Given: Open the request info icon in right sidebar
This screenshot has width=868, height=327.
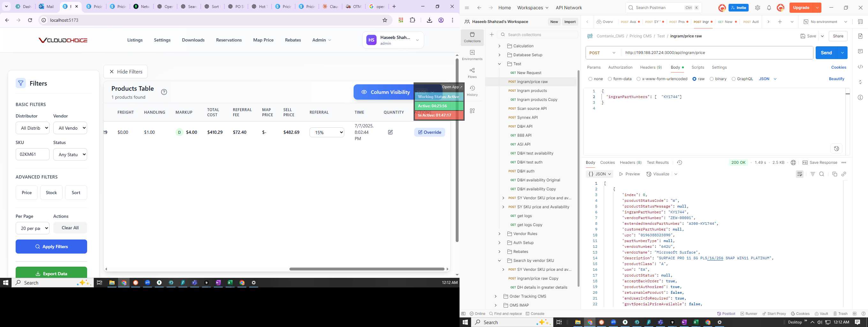Looking at the screenshot, I should [860, 97].
